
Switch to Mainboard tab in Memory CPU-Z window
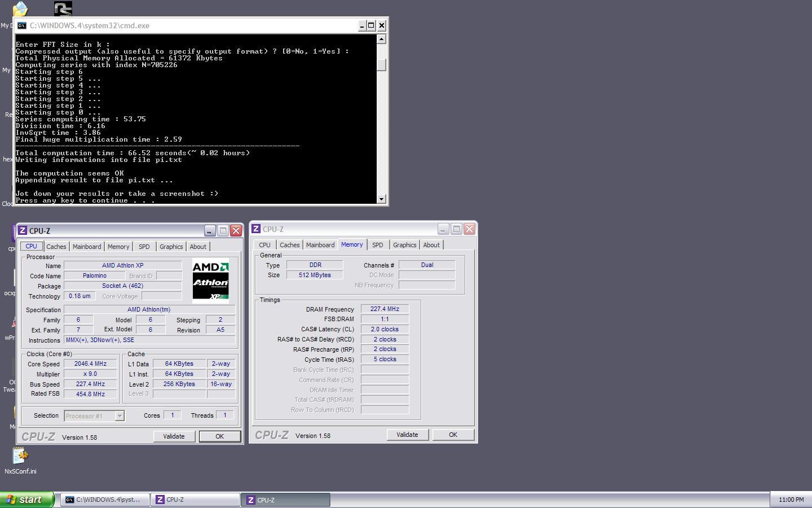click(x=320, y=245)
